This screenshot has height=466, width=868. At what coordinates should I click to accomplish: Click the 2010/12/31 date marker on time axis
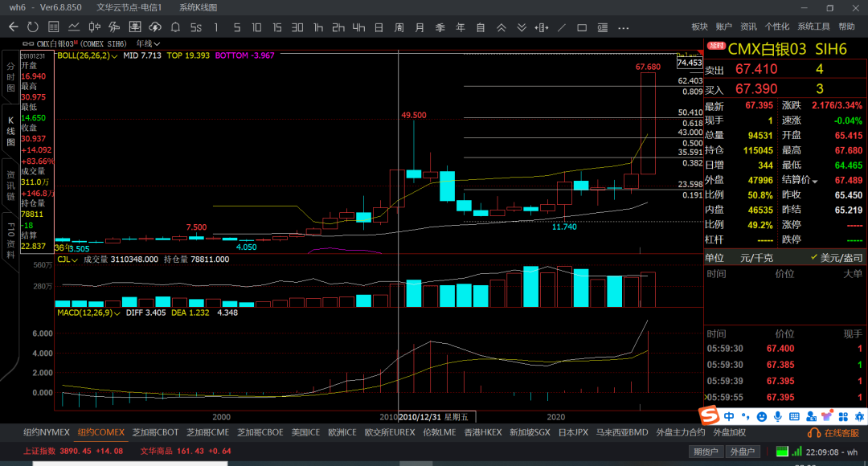click(436, 417)
